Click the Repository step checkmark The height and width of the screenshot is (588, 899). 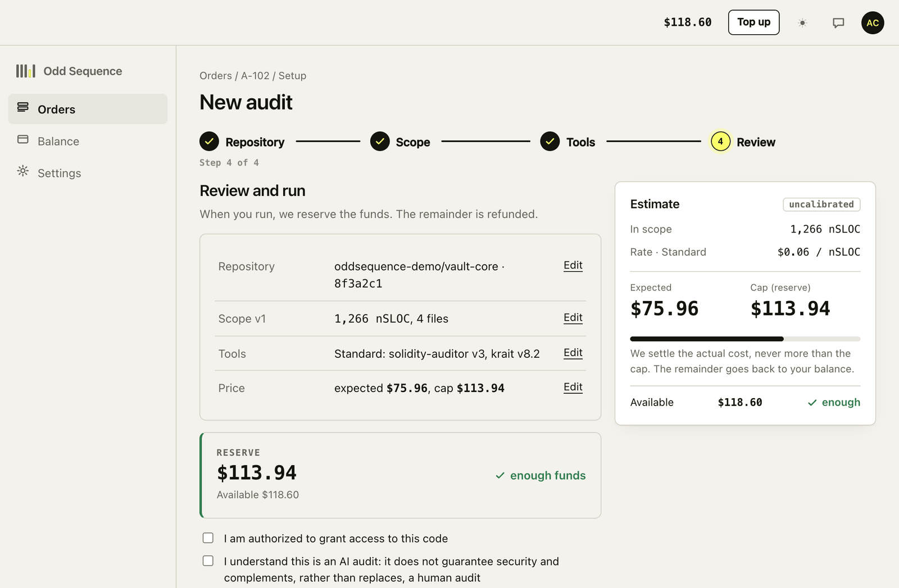point(209,142)
